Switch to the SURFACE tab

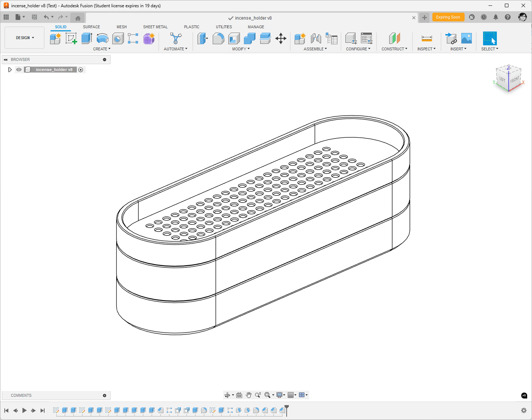[x=91, y=27]
